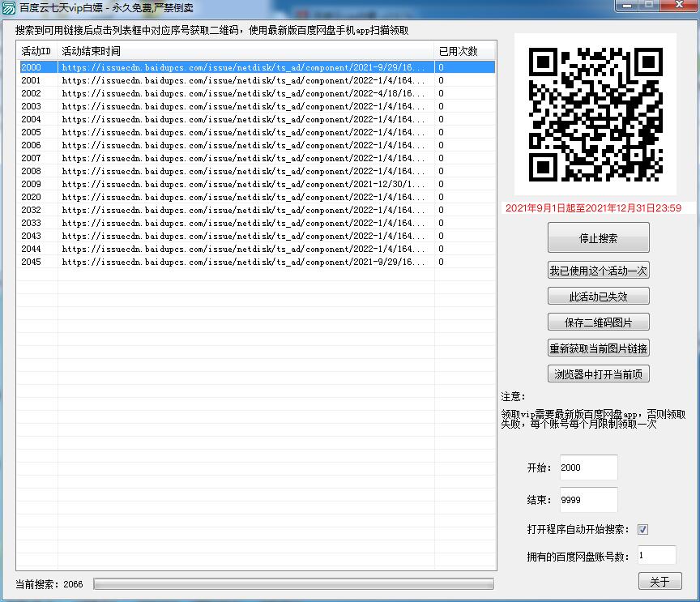
Task: Save QR image via 保存二维码图片
Action: pyautogui.click(x=598, y=322)
